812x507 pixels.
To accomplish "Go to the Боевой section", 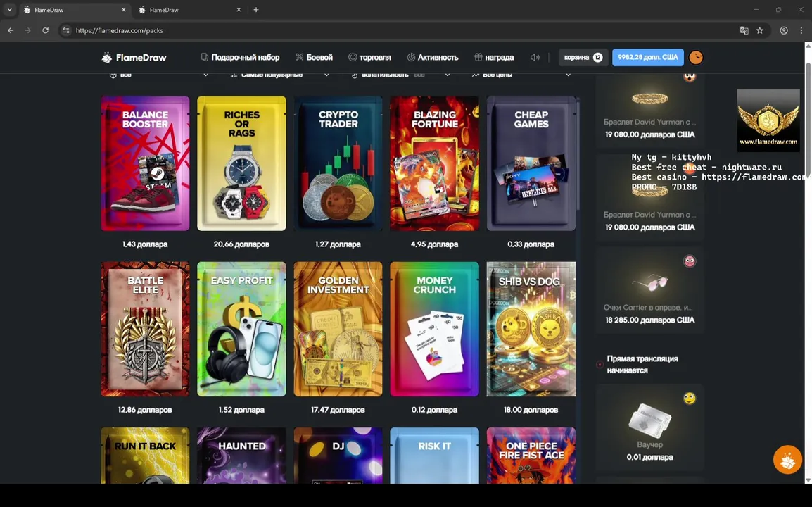I will [314, 58].
